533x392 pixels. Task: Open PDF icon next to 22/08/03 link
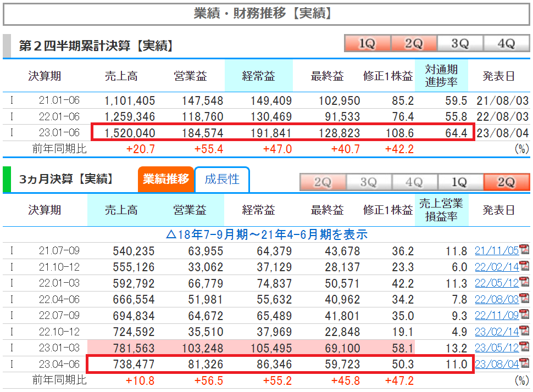525,298
